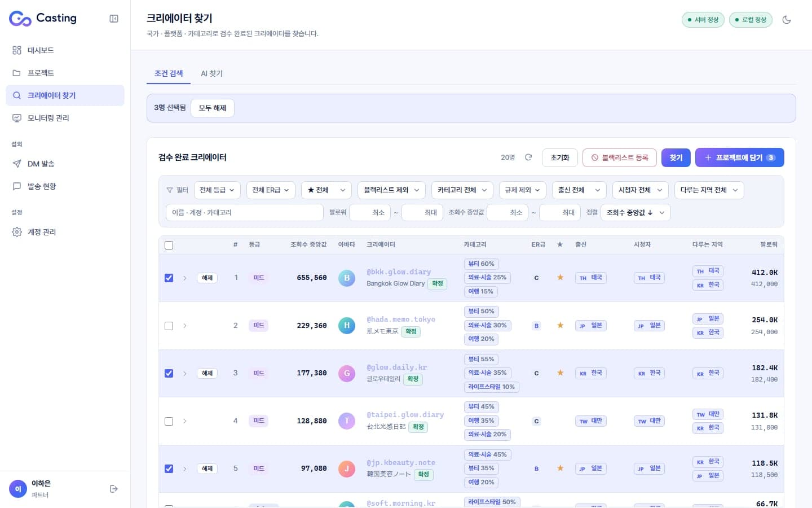The height and width of the screenshot is (508, 812).
Task: Open the 모니터링 관리 monitor icon
Action: click(x=17, y=118)
